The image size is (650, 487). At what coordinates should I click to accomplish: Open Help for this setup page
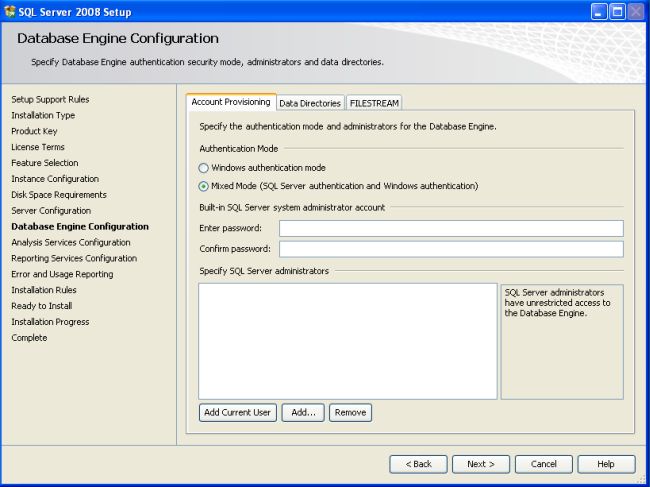tap(606, 464)
